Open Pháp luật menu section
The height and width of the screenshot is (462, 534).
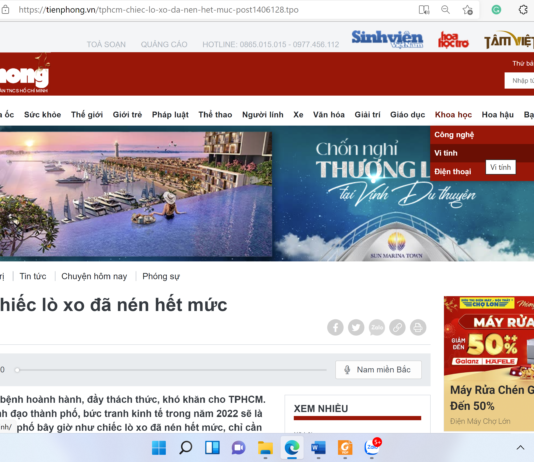(x=170, y=115)
